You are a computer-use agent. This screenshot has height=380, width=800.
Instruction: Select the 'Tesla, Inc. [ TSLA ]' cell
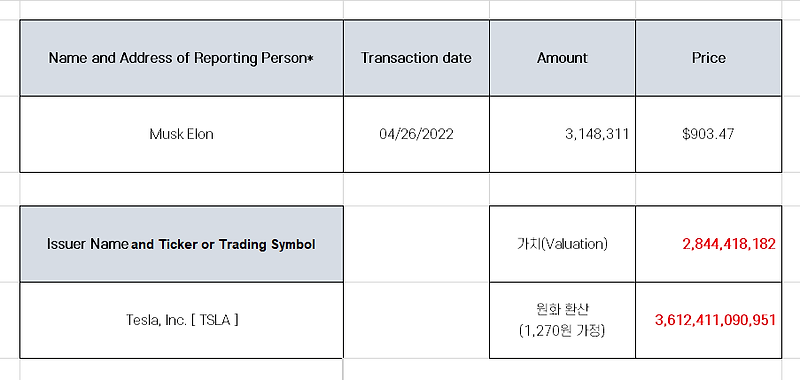click(182, 320)
